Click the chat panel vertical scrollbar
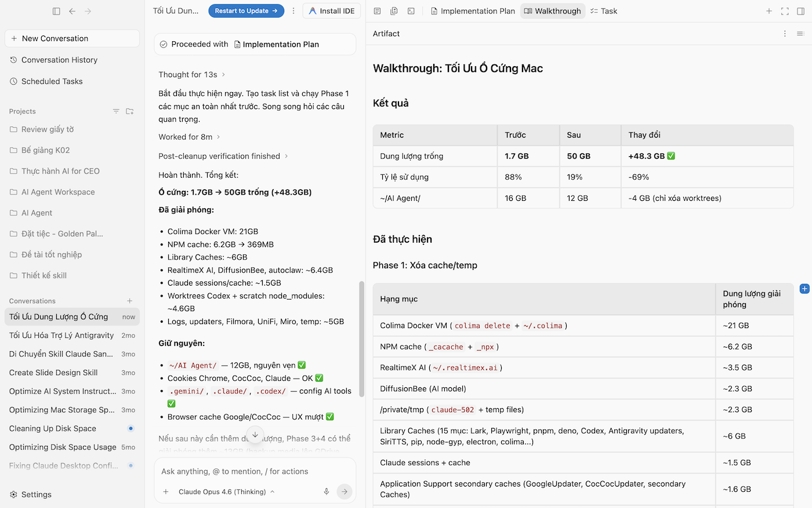The image size is (812, 508). 362,340
